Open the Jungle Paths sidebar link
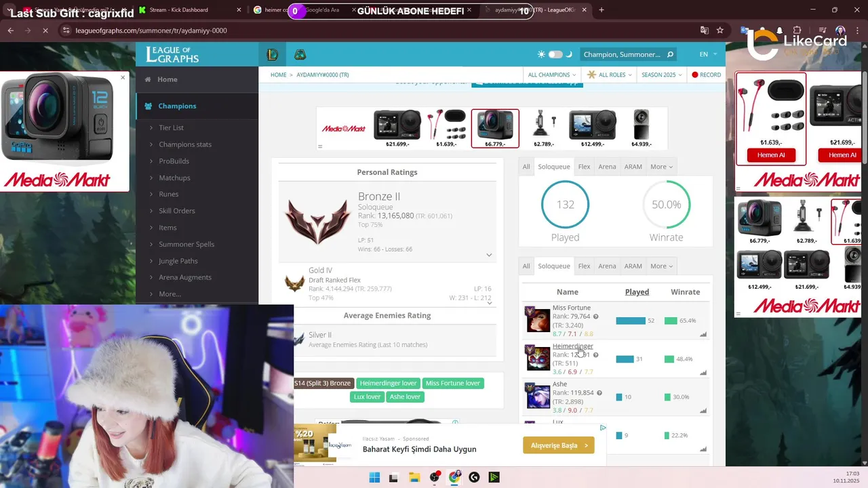The width and height of the screenshot is (868, 488). point(178,261)
